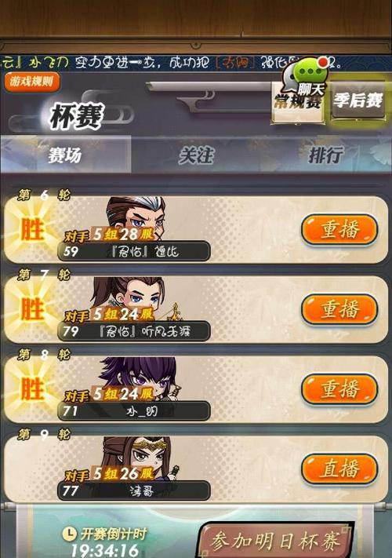This screenshot has width=392, height=558.
Task: Replay the round 8 match with 重播
Action: pos(339,389)
